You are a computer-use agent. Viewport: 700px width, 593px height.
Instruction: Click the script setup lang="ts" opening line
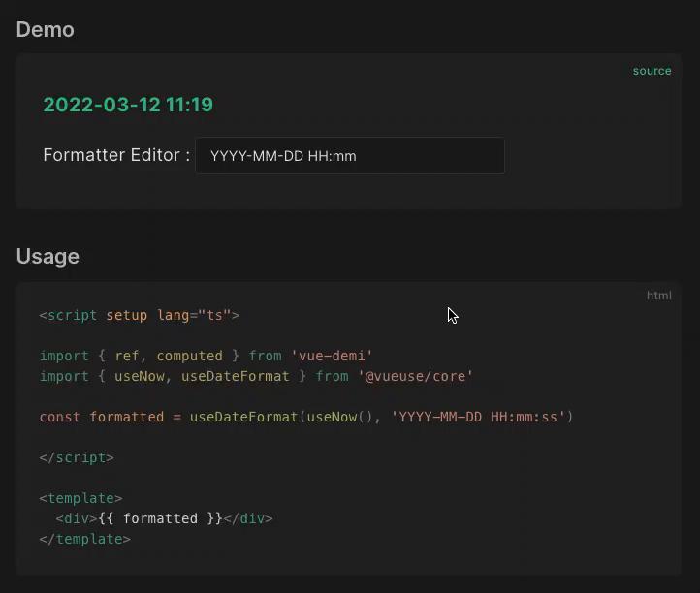click(140, 315)
